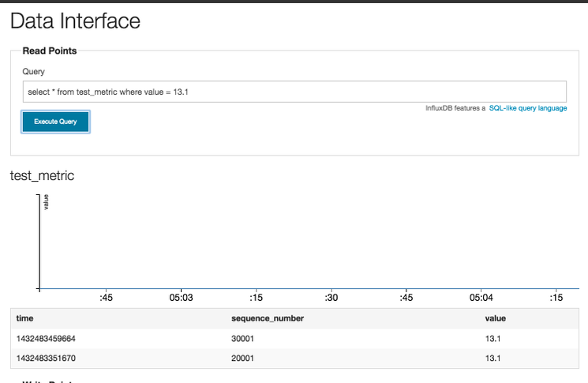
Task: Select the sequence_number column header
Action: click(x=268, y=318)
